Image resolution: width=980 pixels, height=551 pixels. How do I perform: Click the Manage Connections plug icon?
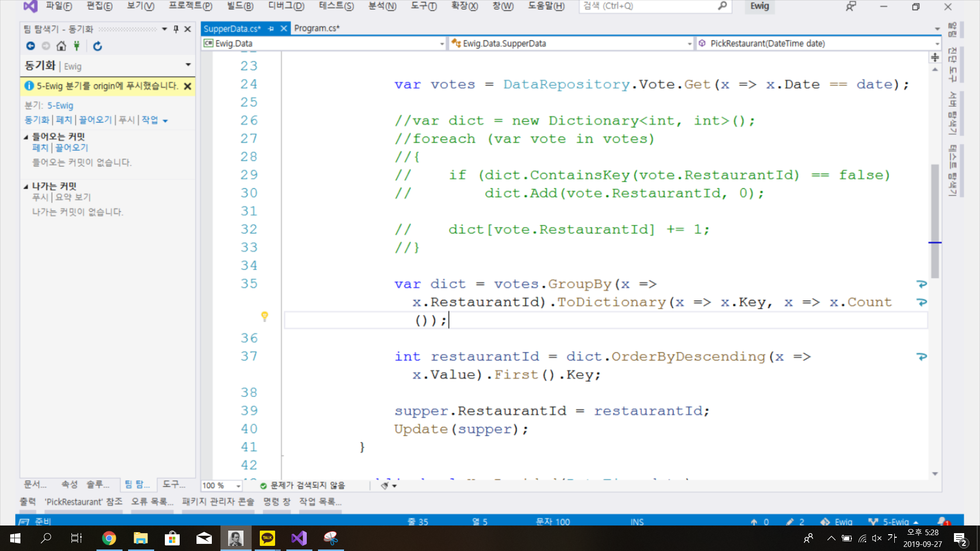pos(77,46)
